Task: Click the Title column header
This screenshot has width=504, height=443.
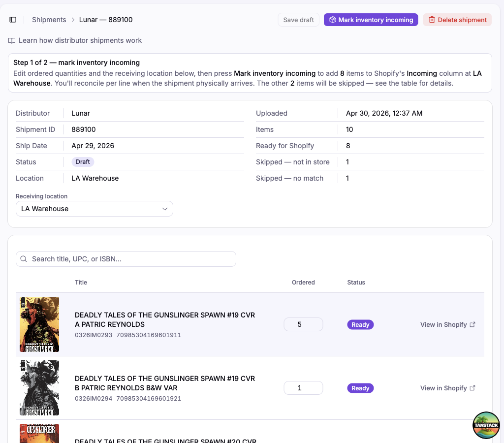Action: point(81,282)
